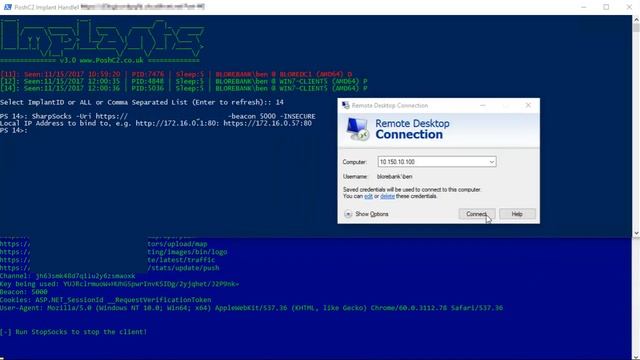Minimize the PoshC2 Implant Handler window
640x360 pixels.
pyautogui.click(x=584, y=7)
